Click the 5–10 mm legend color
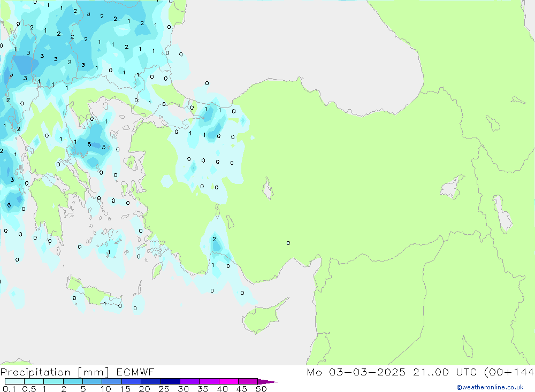Screen dimensions: 535x392 click(x=93, y=381)
